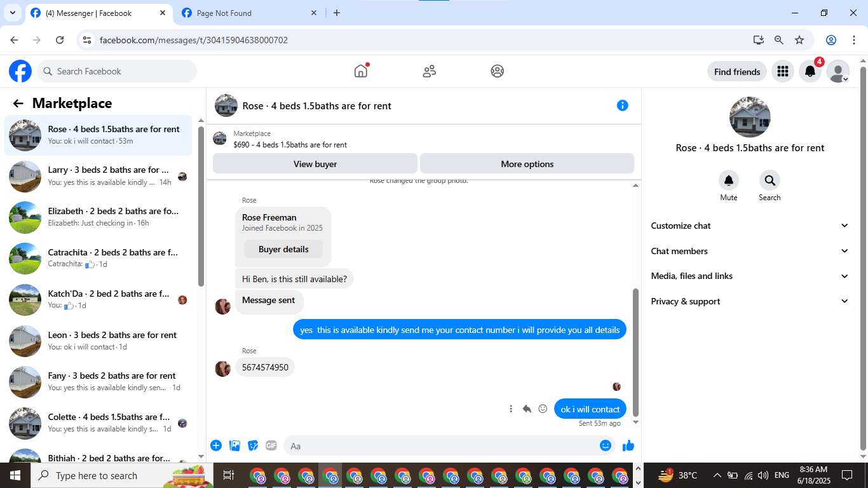Screen dimensions: 868x488
Task: Open Elizabeth 2 beds 2 baths conversation
Action: click(x=98, y=217)
